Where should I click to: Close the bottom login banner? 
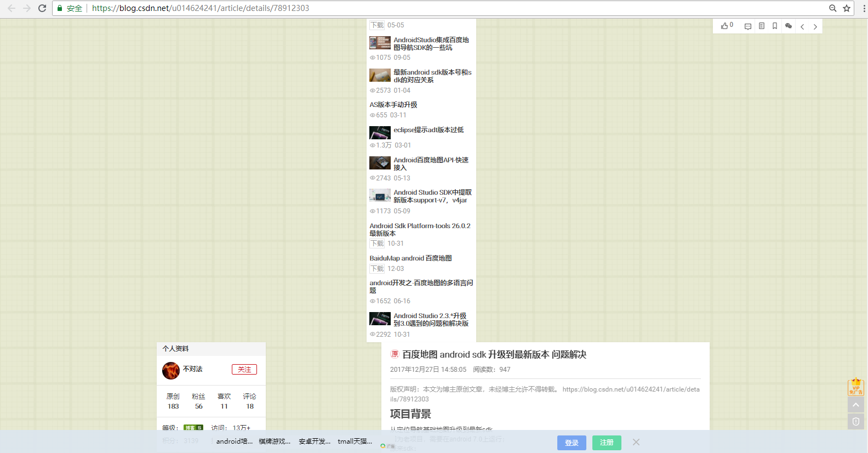pos(636,442)
